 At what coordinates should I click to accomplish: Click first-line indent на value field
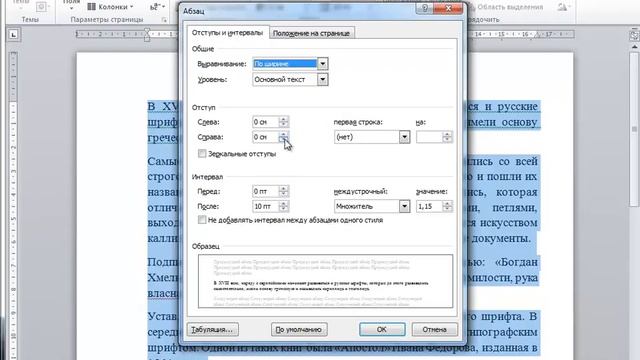[x=429, y=137]
